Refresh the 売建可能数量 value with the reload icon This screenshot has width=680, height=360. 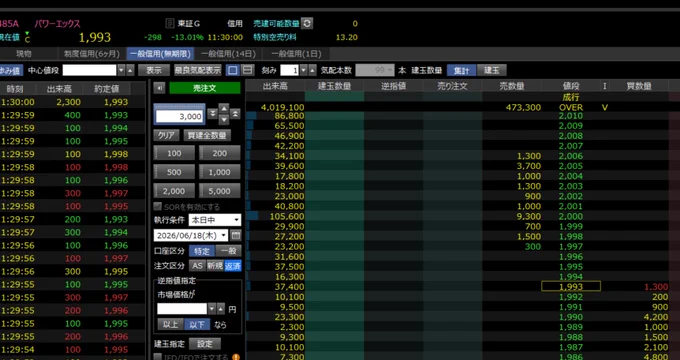click(307, 23)
